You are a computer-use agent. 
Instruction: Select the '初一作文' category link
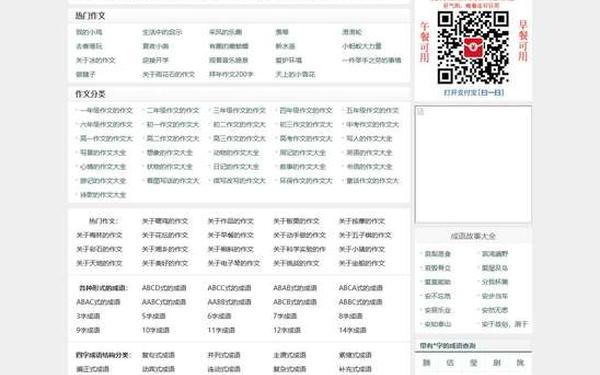click(173, 125)
